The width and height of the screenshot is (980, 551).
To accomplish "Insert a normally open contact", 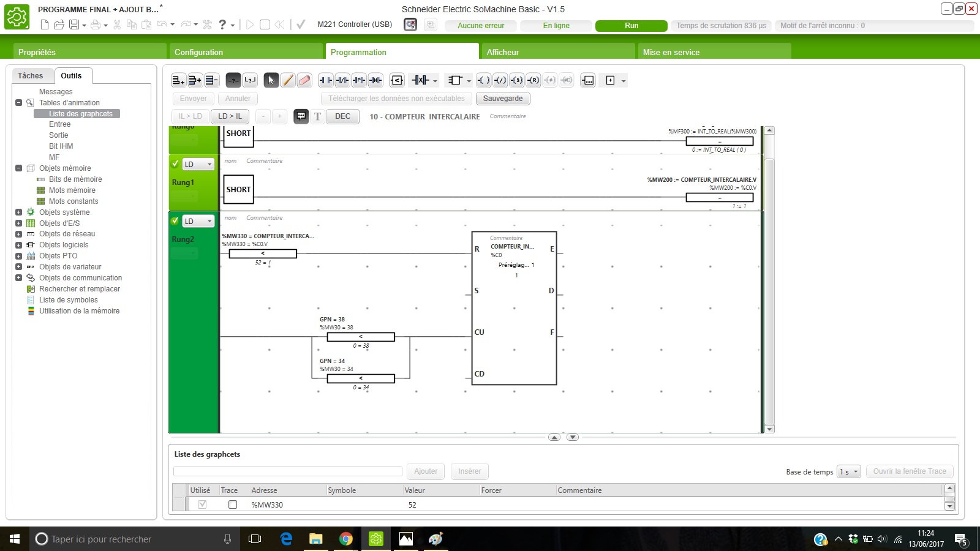I will click(326, 80).
